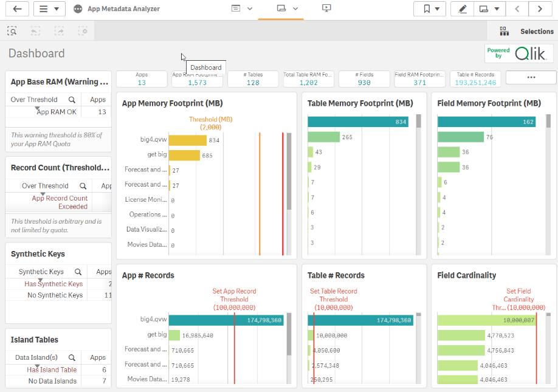Select the Has Synthetic Keys row
The height and width of the screenshot is (392, 558).
[x=53, y=284]
